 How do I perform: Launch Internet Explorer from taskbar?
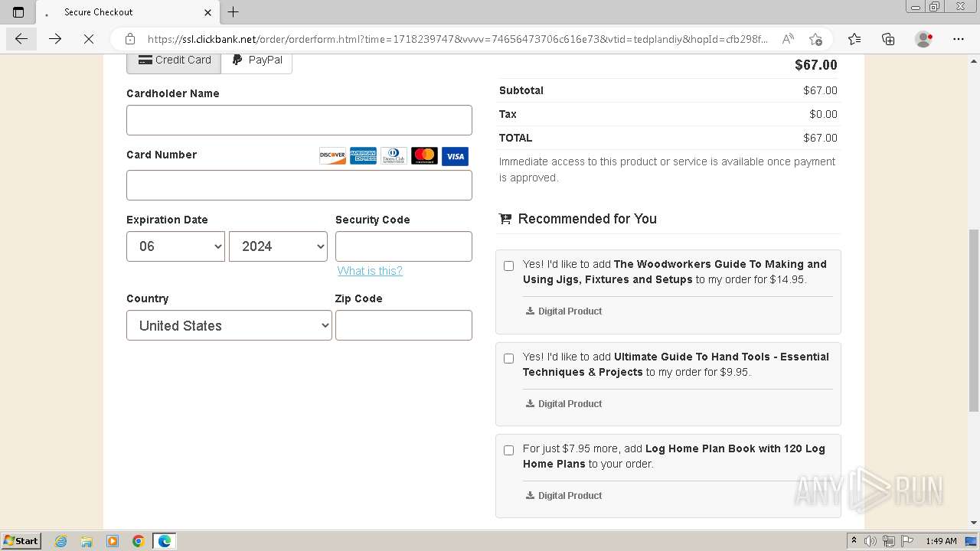[x=61, y=541]
